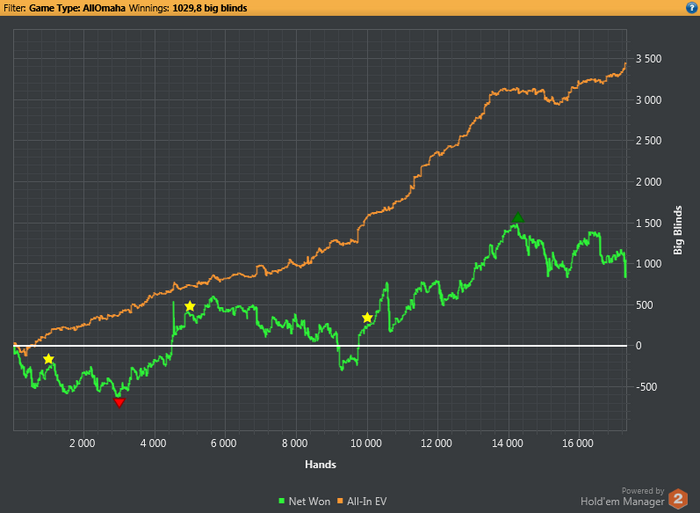The height and width of the screenshot is (513, 700).
Task: Click the orange All-In EV legend color square
Action: (340, 501)
